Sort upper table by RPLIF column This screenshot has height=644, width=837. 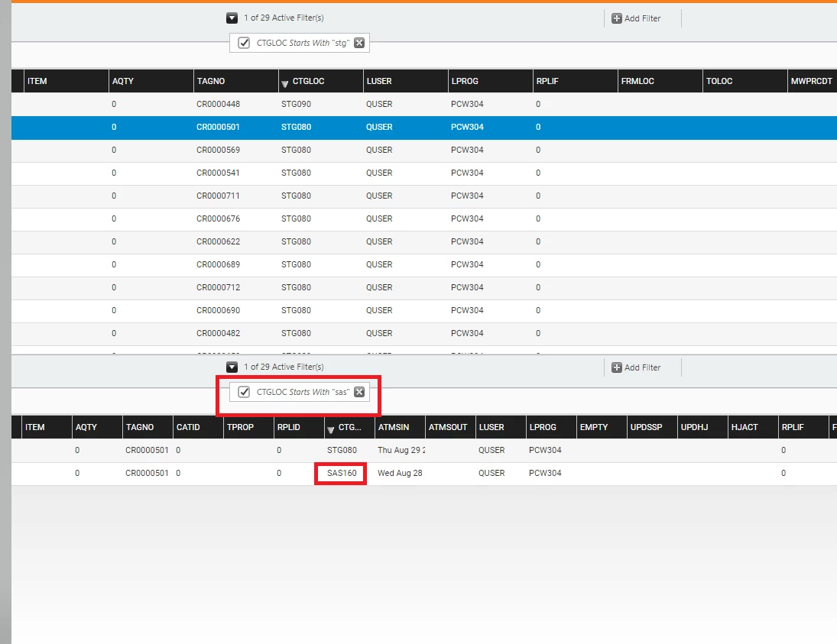(576, 81)
